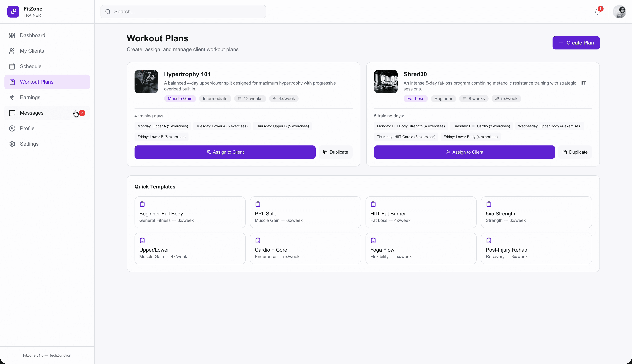The height and width of the screenshot is (364, 632).
Task: Click the FitZone dumbbell logo
Action: click(x=13, y=11)
